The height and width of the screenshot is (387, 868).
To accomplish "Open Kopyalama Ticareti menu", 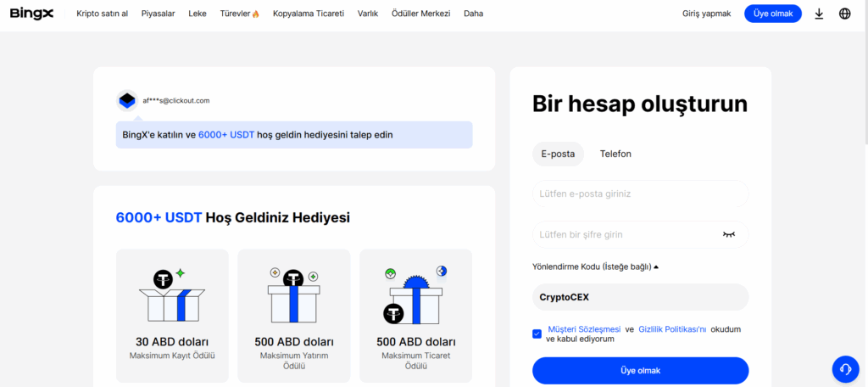I will click(309, 14).
